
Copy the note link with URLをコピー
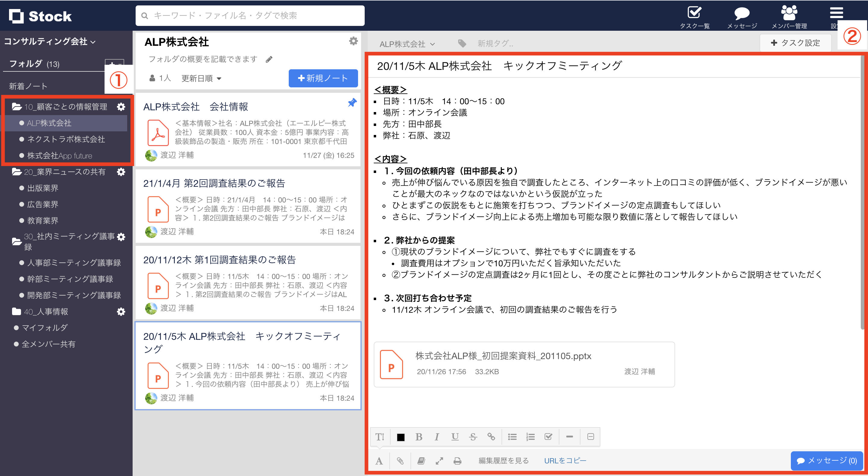565,461
